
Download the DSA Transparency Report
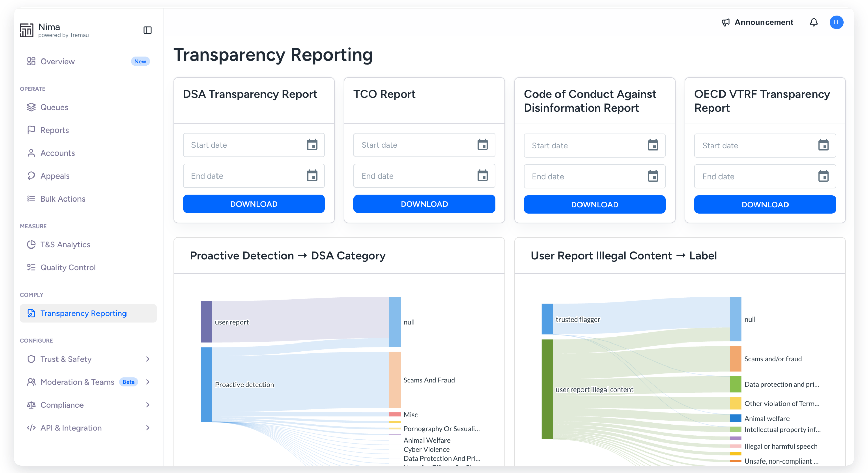click(254, 204)
